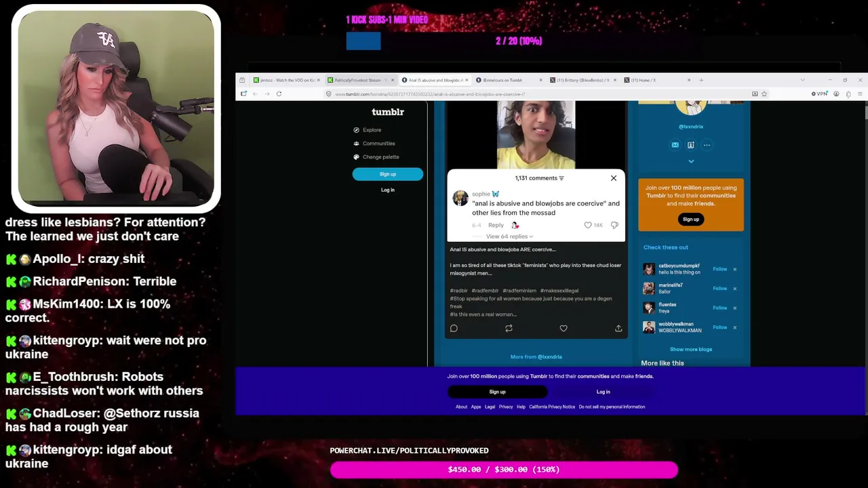This screenshot has width=868, height=488.
Task: Dismiss the fluentes blog suggestion
Action: click(734, 308)
